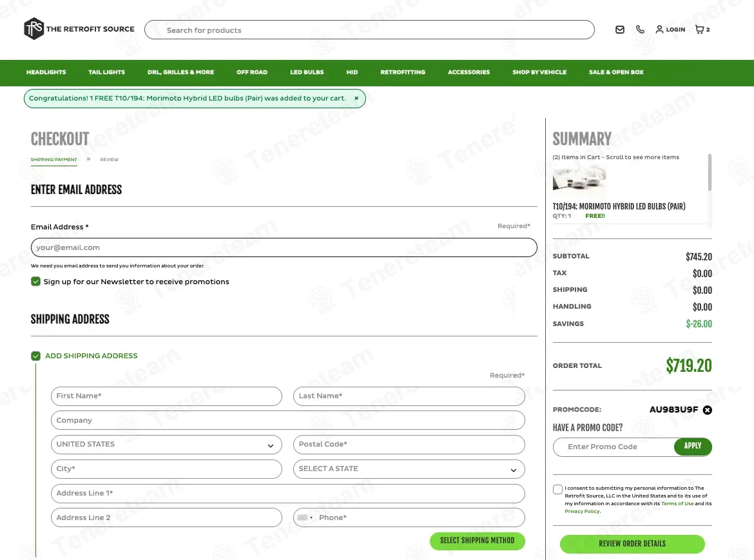Click the phone icon in header

(x=640, y=30)
